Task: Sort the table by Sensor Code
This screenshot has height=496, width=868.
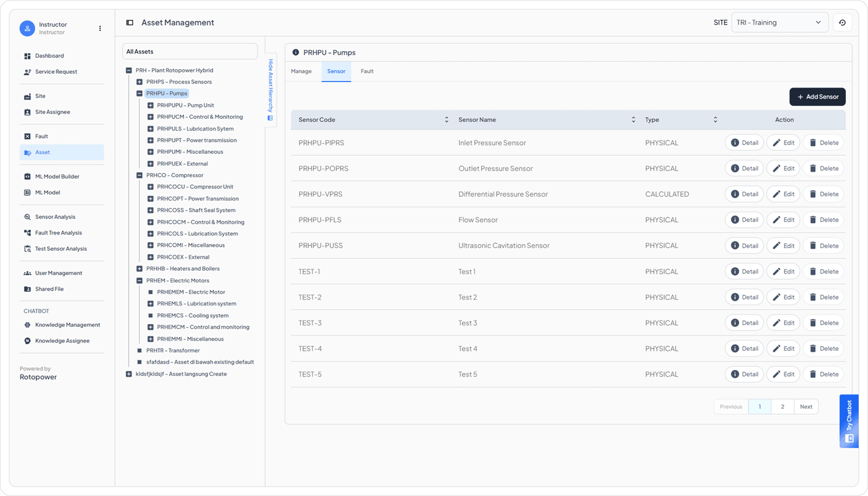Action: [446, 120]
